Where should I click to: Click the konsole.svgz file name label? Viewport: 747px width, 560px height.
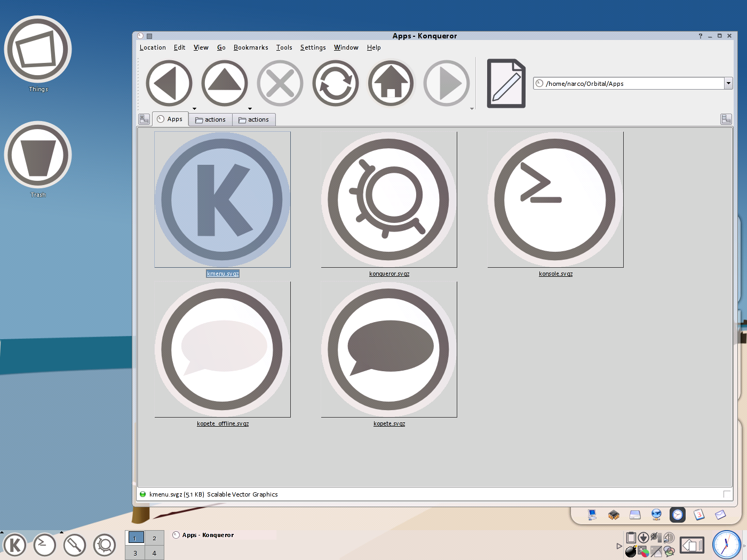[x=555, y=274]
